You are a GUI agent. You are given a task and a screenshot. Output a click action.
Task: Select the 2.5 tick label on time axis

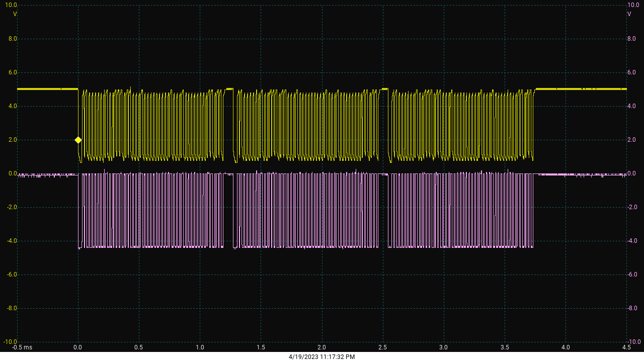[382, 347]
